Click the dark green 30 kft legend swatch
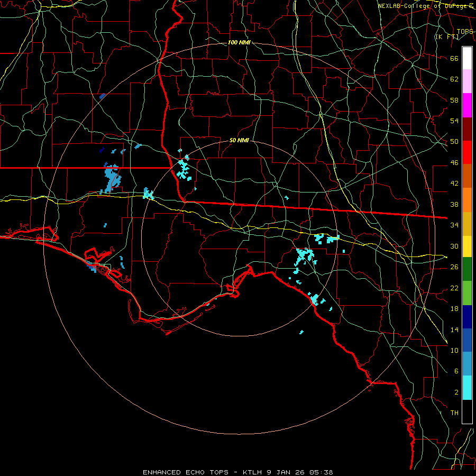The width and height of the screenshot is (476, 476). pos(467,269)
